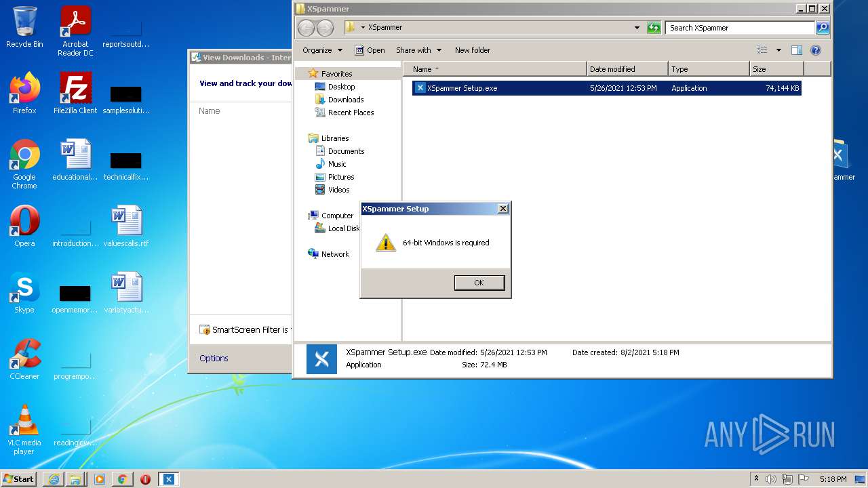Screen dimensions: 868x488
Task: Click XSpammer taskbar button
Action: click(x=169, y=479)
